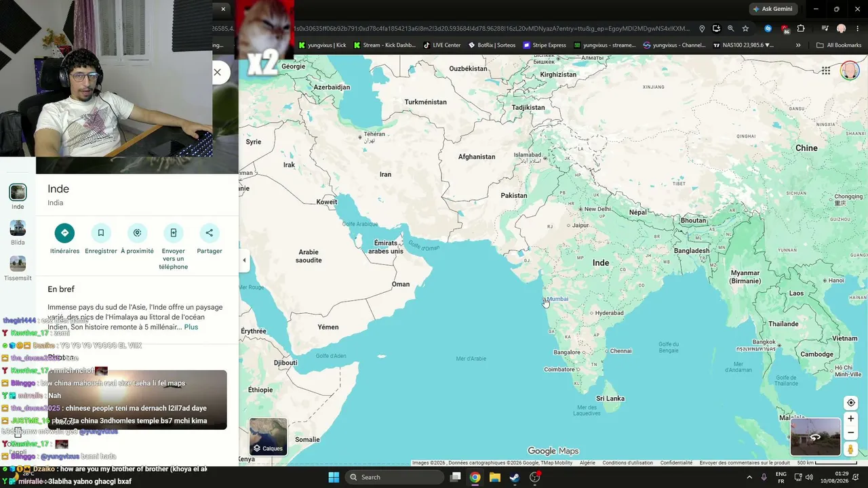The height and width of the screenshot is (488, 868).
Task: Search nearby with À proximité icon
Action: 137,233
